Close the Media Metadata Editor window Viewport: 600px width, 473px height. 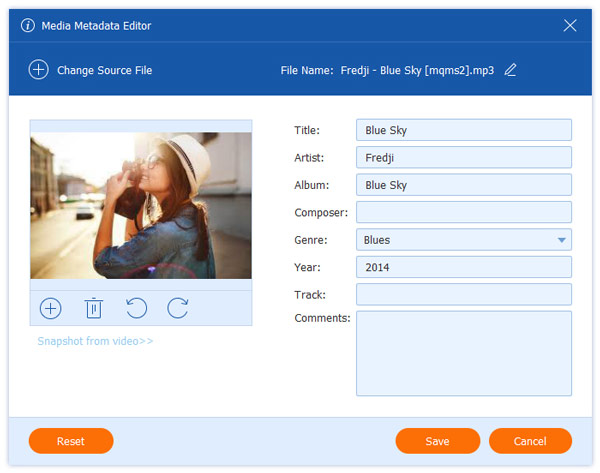point(570,25)
